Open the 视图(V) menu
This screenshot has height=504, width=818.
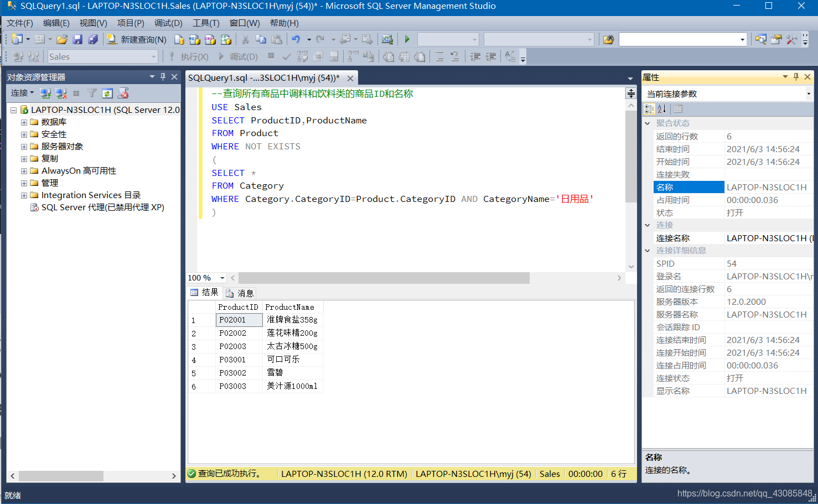pos(93,23)
